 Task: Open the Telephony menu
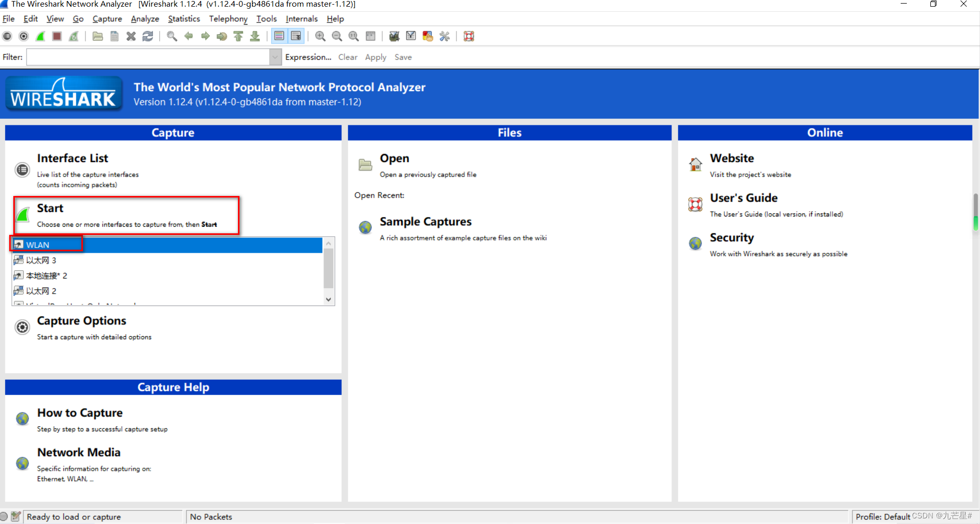[228, 19]
